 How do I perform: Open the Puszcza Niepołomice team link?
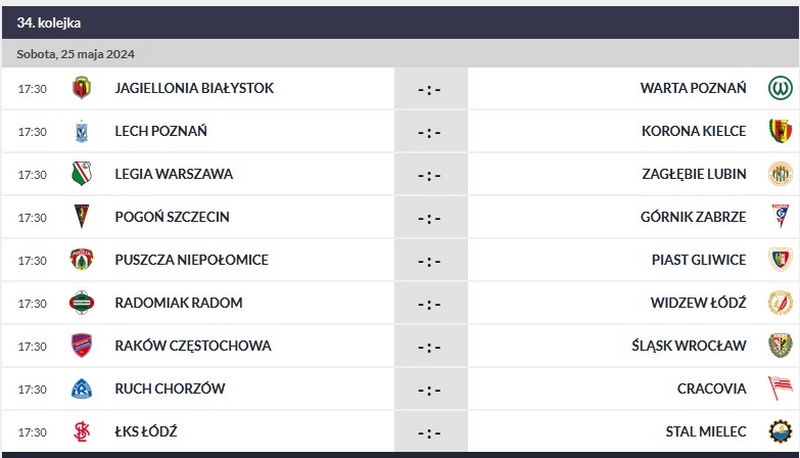(191, 260)
